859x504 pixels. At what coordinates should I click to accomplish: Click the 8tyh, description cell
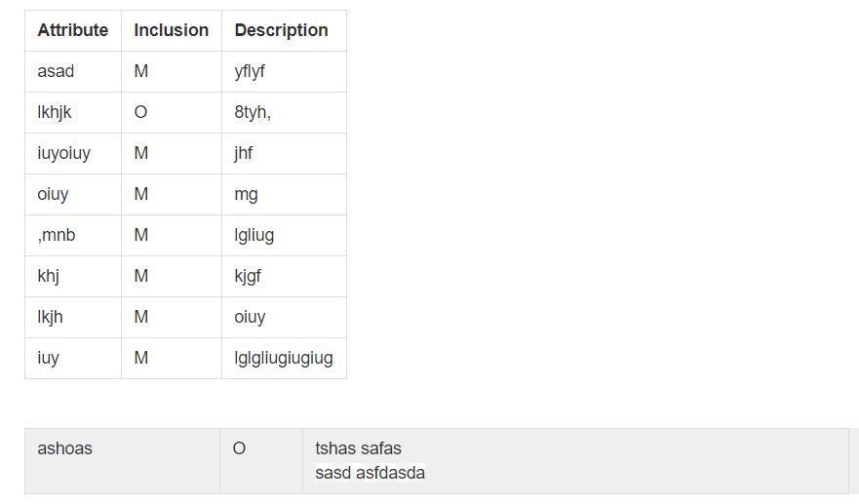(x=284, y=113)
